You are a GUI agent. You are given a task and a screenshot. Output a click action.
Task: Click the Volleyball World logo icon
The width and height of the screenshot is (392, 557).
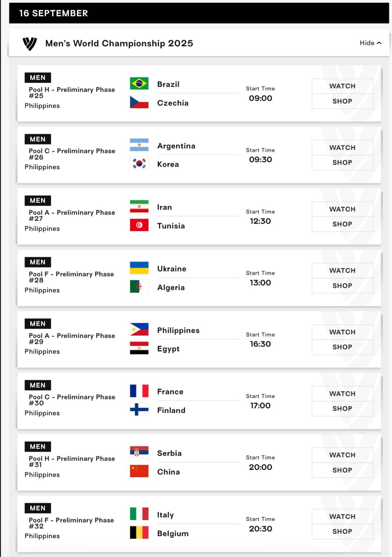(30, 43)
